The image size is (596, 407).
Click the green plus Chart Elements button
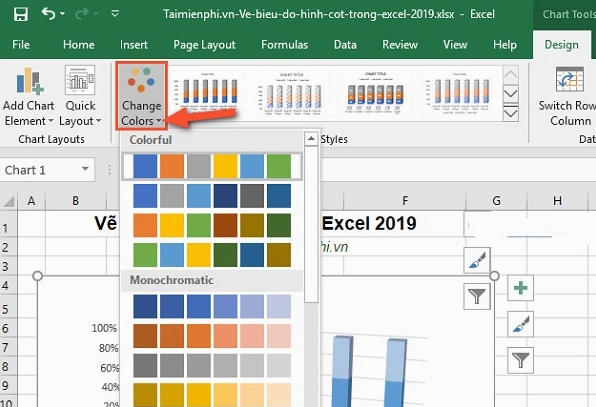point(520,288)
